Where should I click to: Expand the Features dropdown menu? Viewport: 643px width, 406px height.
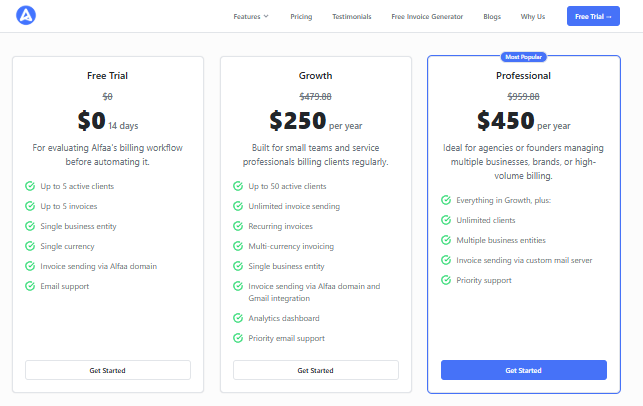(251, 16)
